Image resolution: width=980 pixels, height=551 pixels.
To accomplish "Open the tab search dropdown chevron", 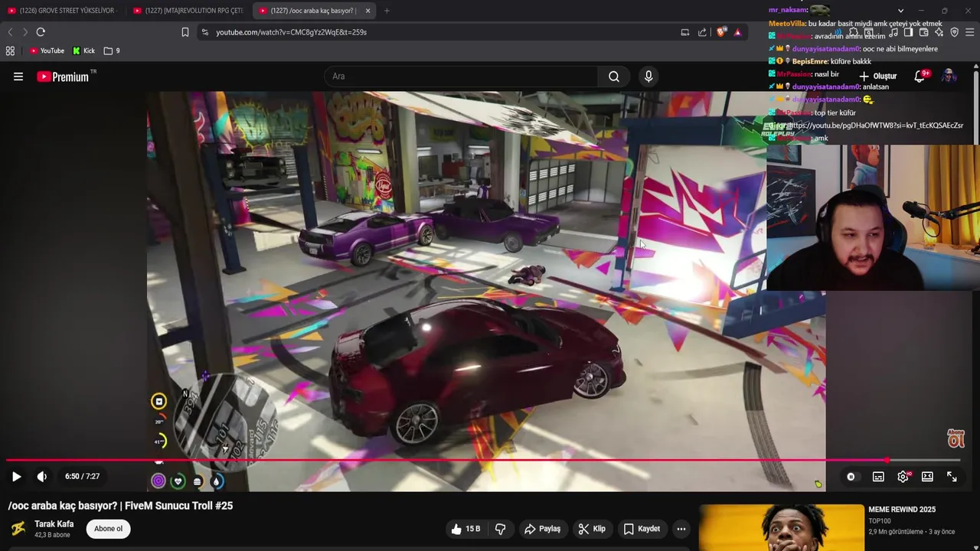I will tap(900, 11).
